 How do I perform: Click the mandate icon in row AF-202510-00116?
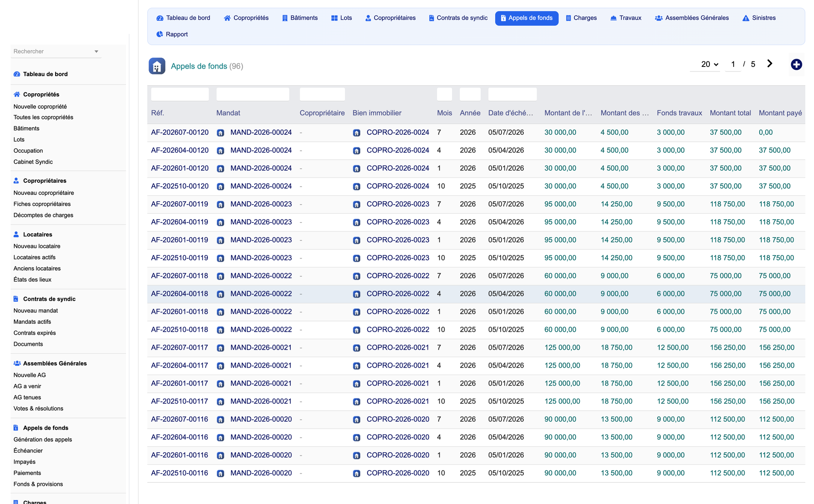coord(220,473)
